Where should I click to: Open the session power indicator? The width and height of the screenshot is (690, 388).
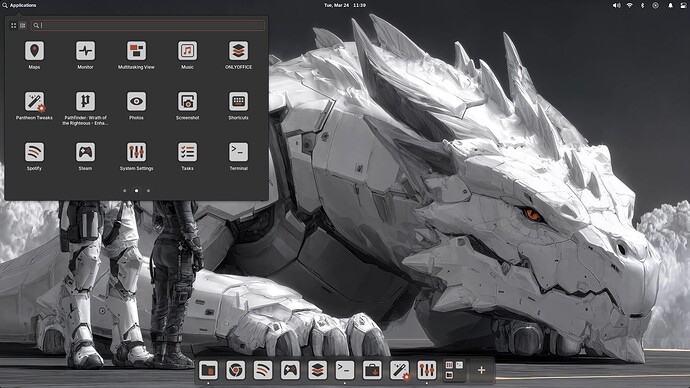tap(683, 5)
